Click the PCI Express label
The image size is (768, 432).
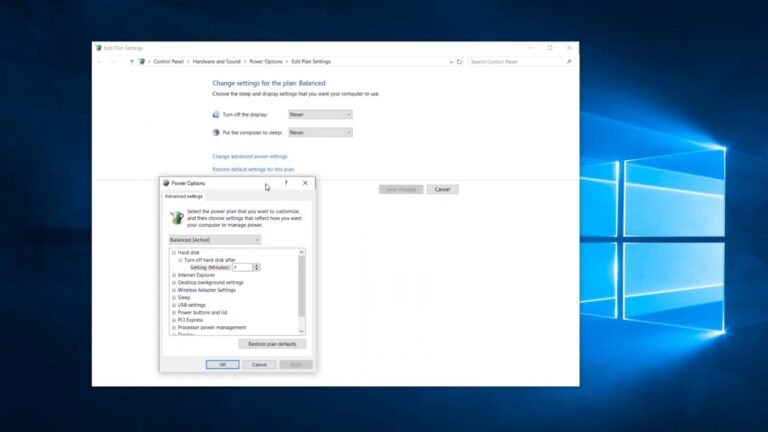pos(191,320)
